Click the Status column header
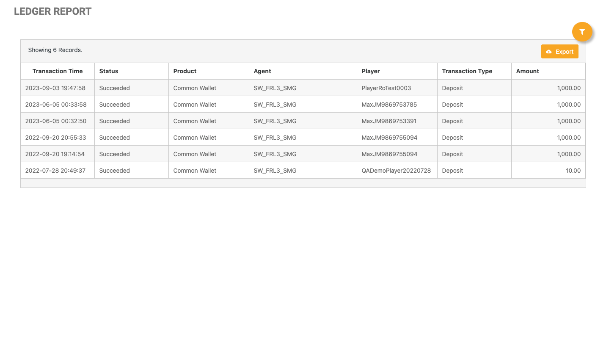606x364 pixels. pyautogui.click(x=109, y=71)
